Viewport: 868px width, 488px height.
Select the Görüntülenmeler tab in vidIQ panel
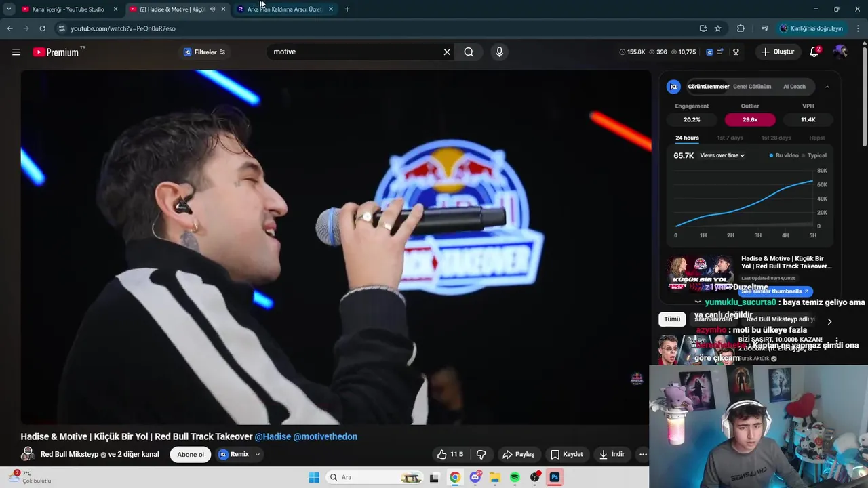click(x=708, y=87)
